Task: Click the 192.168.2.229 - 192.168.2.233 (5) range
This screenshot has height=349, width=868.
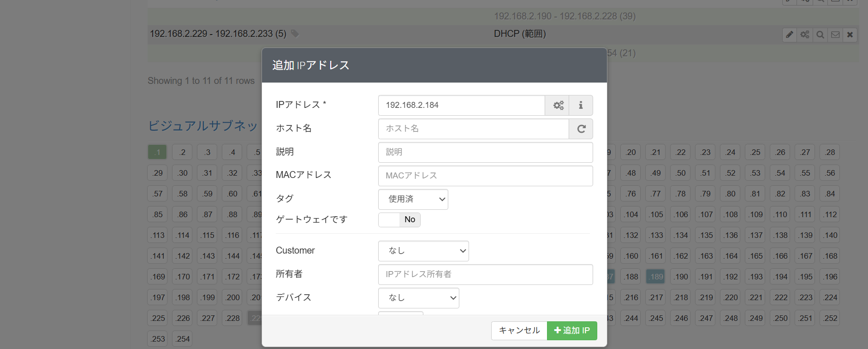Action: pos(218,34)
